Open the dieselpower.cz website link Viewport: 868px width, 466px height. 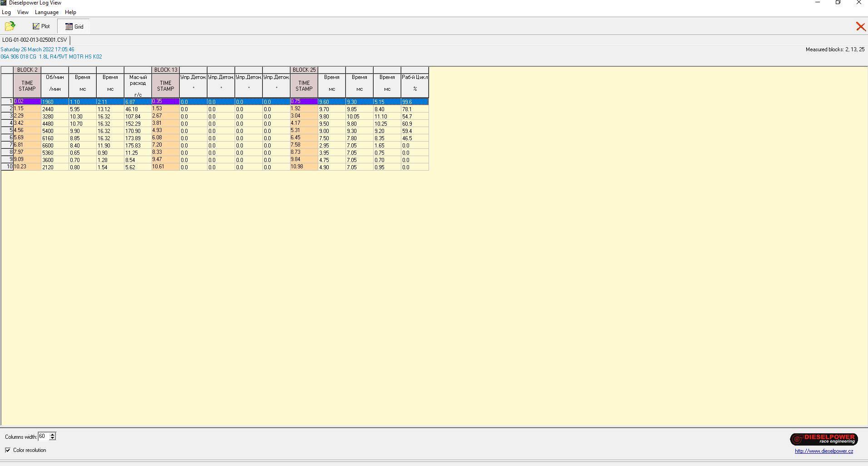click(x=824, y=451)
